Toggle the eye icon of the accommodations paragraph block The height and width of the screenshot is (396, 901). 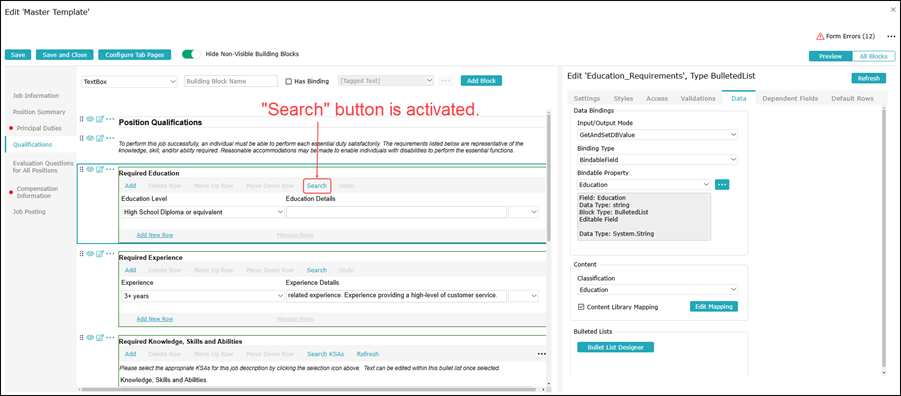tap(90, 138)
